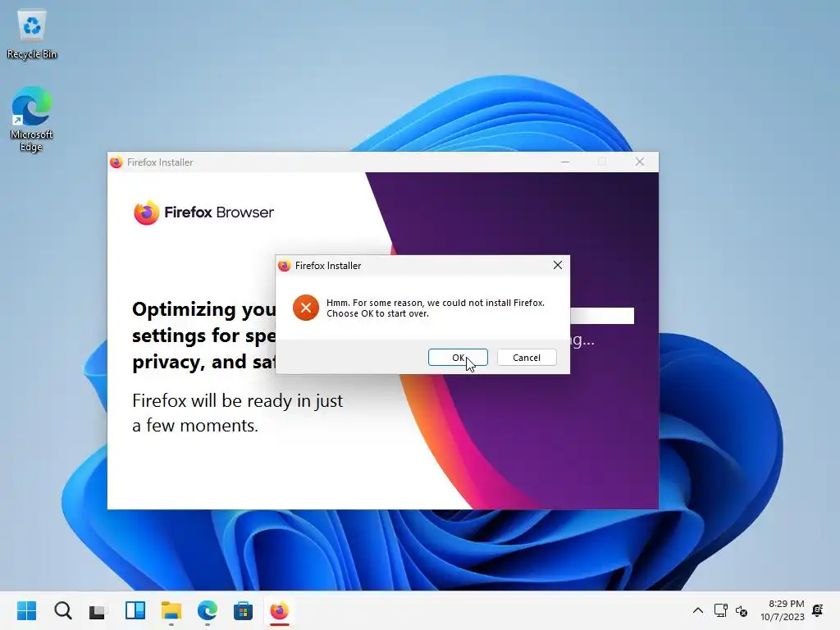
Task: Click the Firefox logo in error dialog title
Action: pyautogui.click(x=285, y=266)
